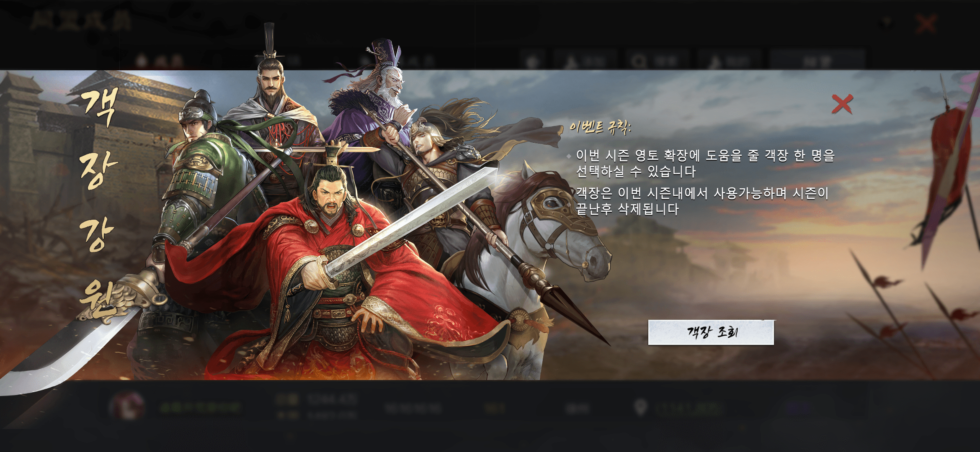Viewport: 980px width, 452px height.
Task: Click the dimmed green player name beside the avatar
Action: point(200,407)
